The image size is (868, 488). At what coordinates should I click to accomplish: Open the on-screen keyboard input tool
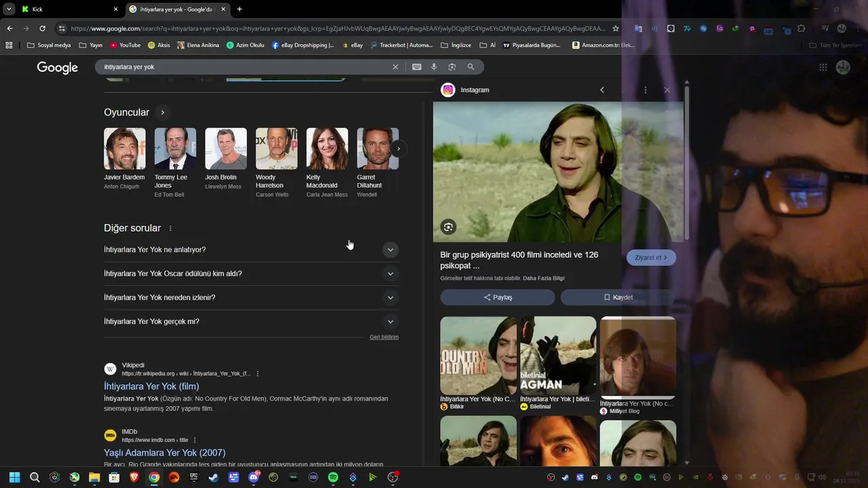tap(416, 67)
